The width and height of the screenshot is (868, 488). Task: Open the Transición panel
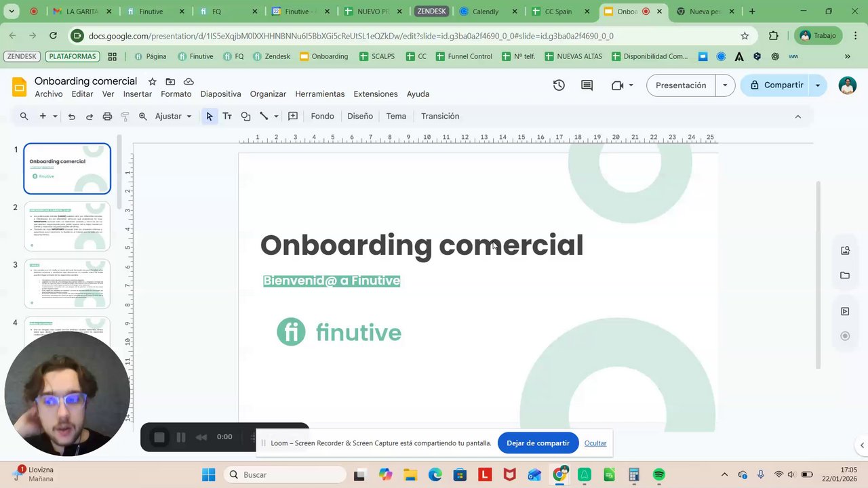pyautogui.click(x=440, y=117)
